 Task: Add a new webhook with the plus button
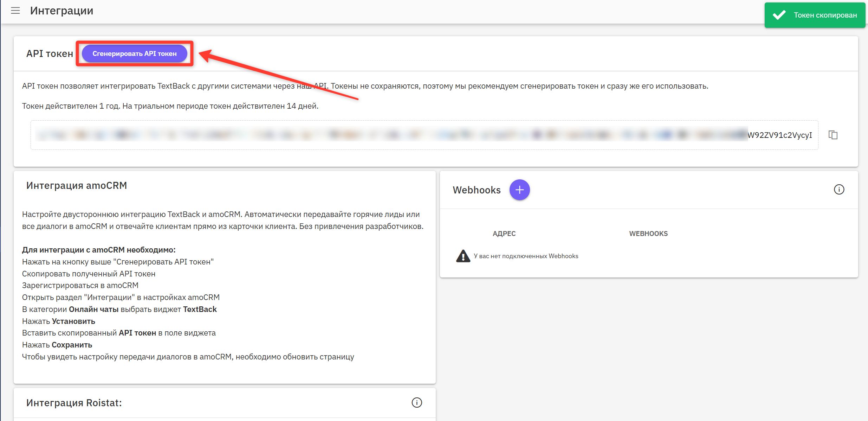point(519,190)
